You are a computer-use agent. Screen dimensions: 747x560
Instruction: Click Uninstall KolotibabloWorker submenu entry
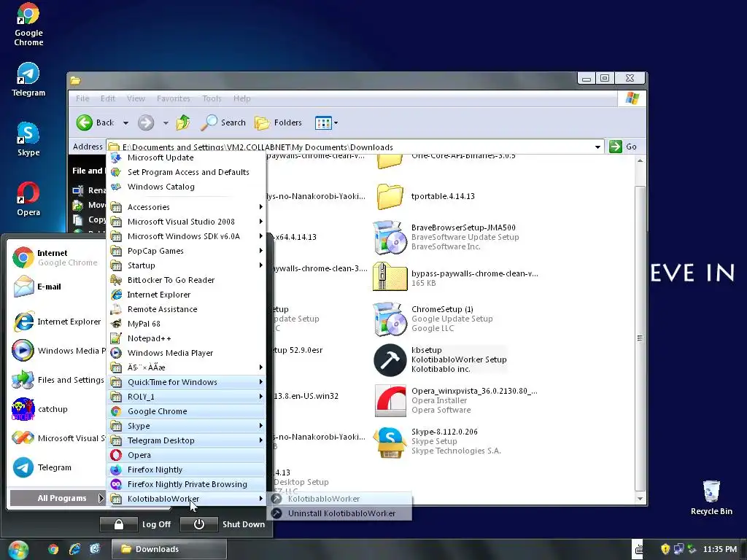pos(340,513)
